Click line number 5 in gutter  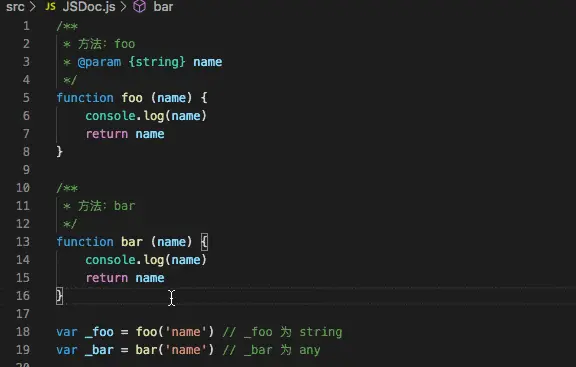pyautogui.click(x=26, y=98)
